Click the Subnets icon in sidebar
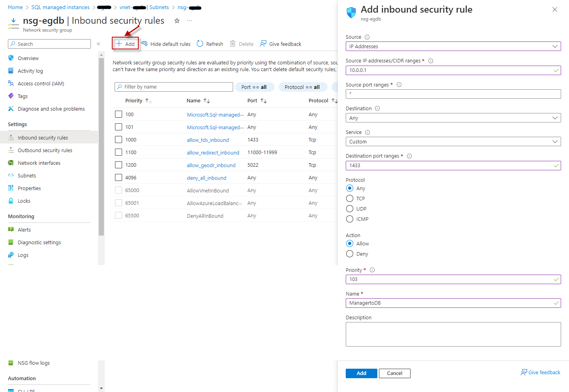 point(11,175)
